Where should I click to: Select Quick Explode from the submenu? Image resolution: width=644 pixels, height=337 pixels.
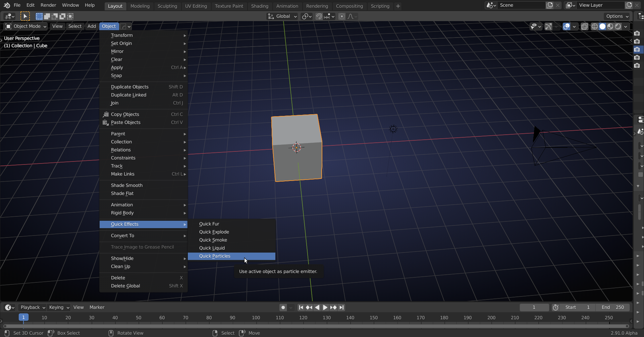click(214, 232)
